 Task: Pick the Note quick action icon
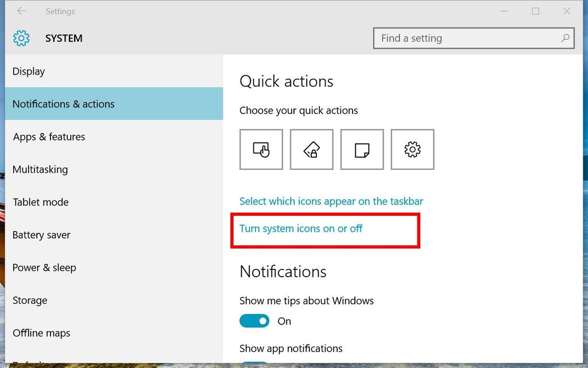[362, 149]
